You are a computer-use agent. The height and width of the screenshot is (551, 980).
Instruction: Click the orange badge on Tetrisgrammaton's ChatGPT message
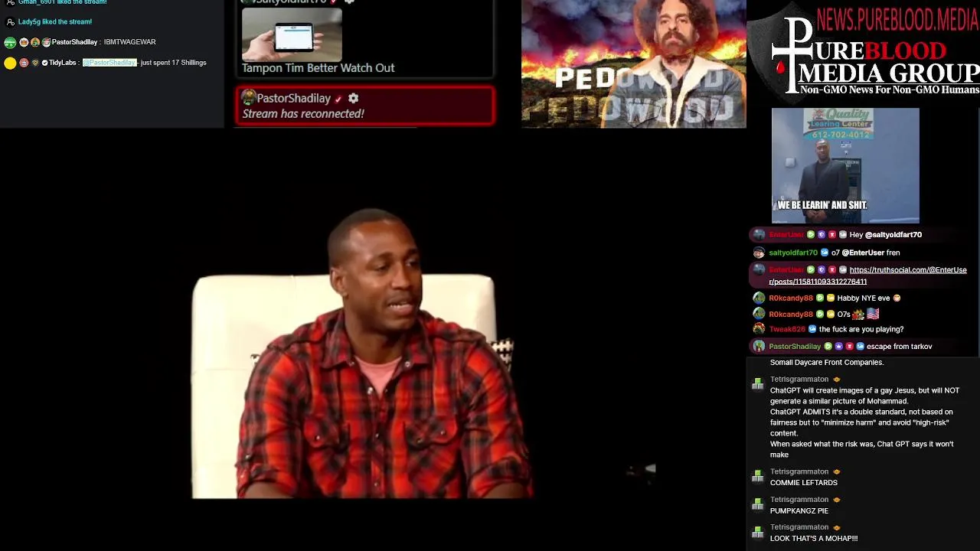coord(836,380)
